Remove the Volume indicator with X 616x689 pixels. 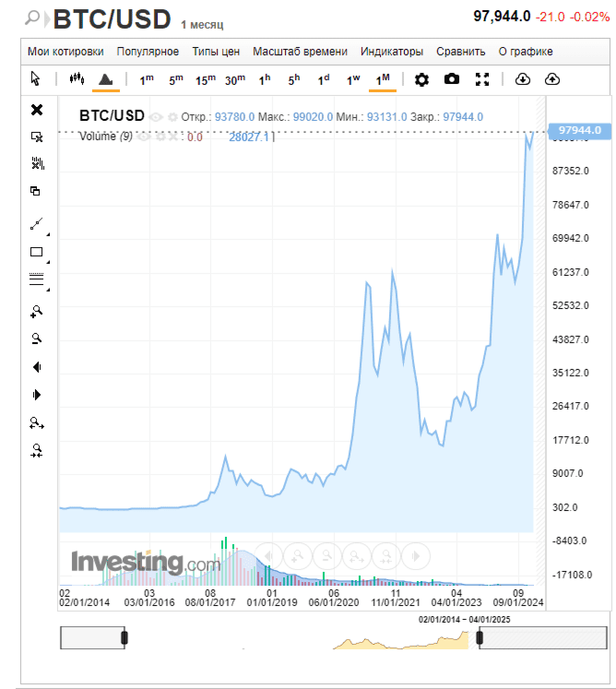[x=173, y=137]
